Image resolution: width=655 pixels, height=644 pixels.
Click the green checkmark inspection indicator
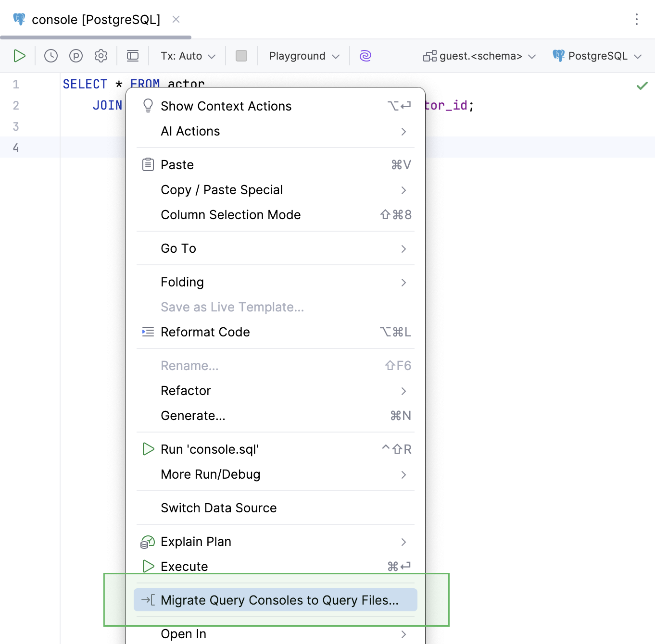[642, 86]
